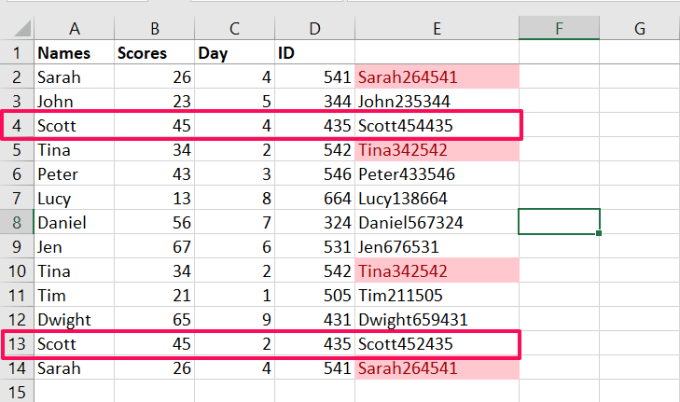The width and height of the screenshot is (680, 402).
Task: Click cell with score 67
Action: [154, 247]
